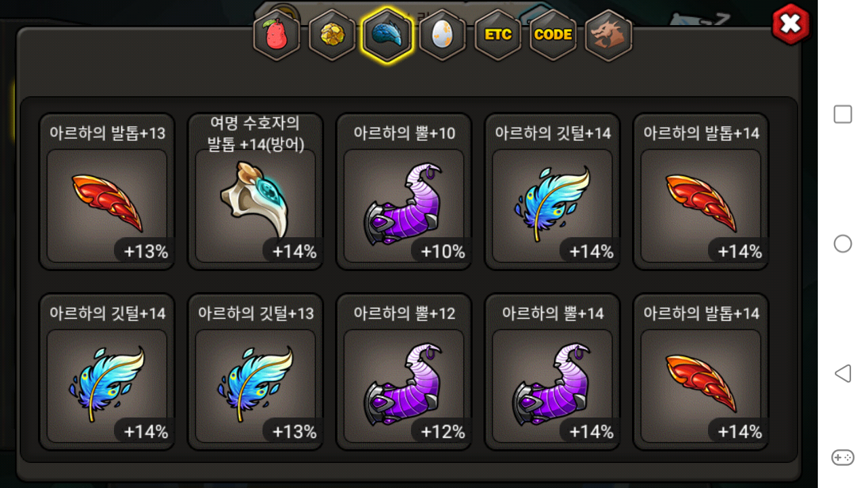Select top-row 아르하의 깃털+14 blue feather
The height and width of the screenshot is (488, 868).
tap(553, 191)
